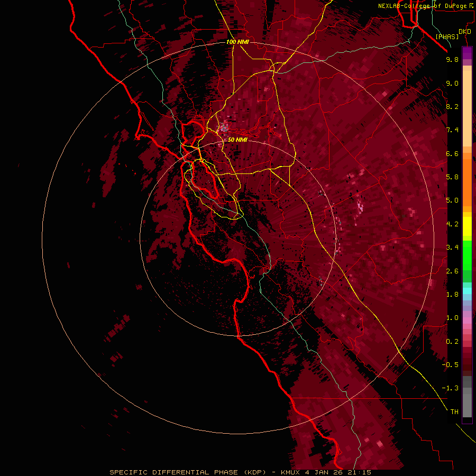Click the SPECIFIC DIFFERENTIAL PHASE (KDP) title
The image size is (476, 476).
tap(188, 472)
